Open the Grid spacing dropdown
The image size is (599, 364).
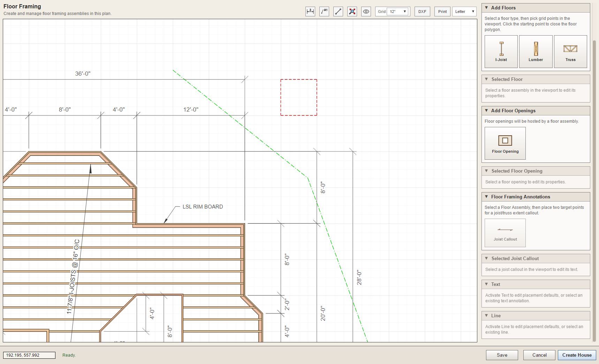click(x=397, y=12)
